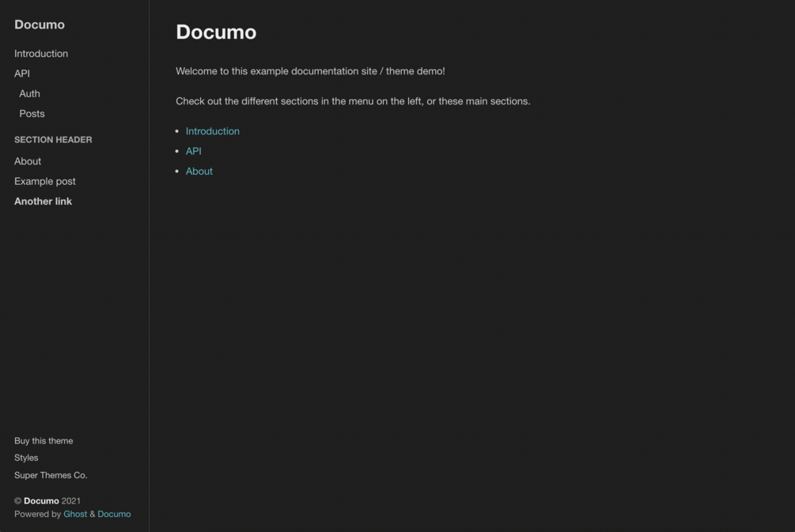Select the bold Another link item

click(x=43, y=201)
